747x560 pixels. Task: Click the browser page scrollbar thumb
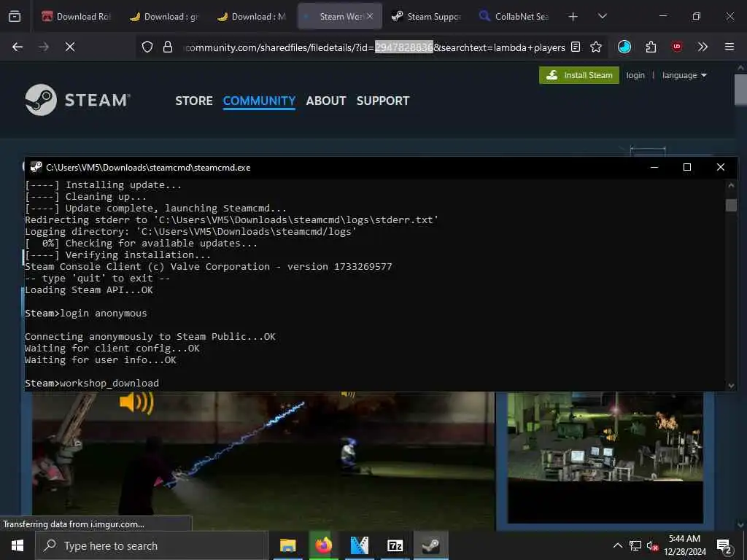(x=740, y=89)
